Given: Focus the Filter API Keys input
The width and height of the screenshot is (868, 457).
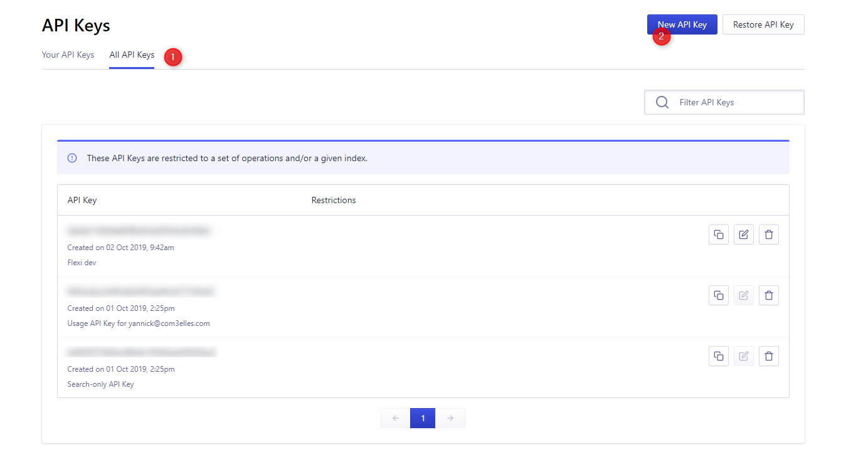Looking at the screenshot, I should [724, 102].
